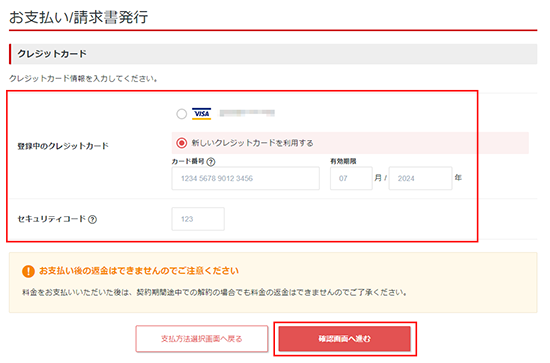Click the 有効期限 label
The width and height of the screenshot is (550, 363).
343,161
